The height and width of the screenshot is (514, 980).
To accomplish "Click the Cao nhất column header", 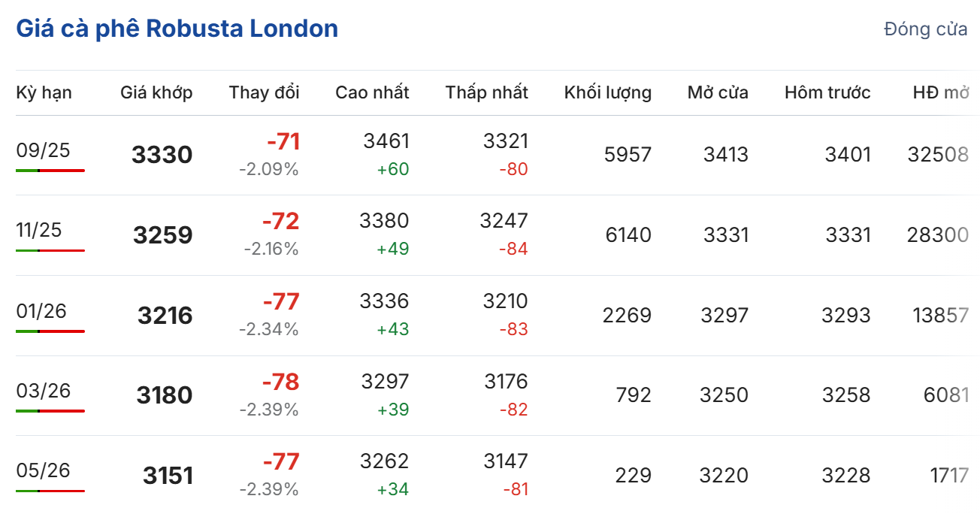I will [372, 92].
